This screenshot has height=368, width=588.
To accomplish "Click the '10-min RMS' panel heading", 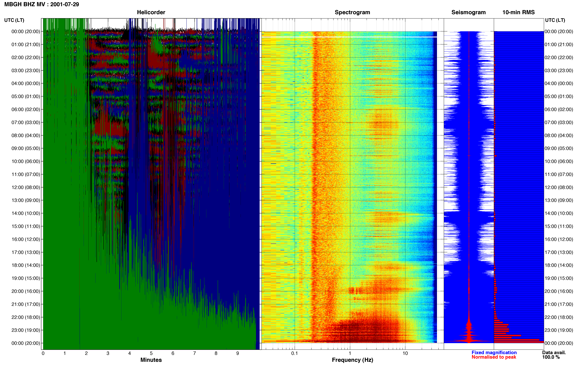I will pyautogui.click(x=518, y=12).
